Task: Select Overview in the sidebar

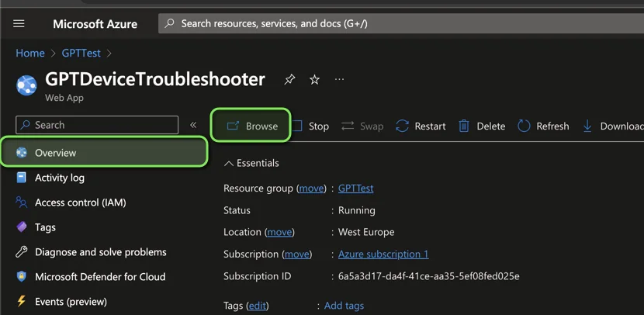Action: [104, 152]
